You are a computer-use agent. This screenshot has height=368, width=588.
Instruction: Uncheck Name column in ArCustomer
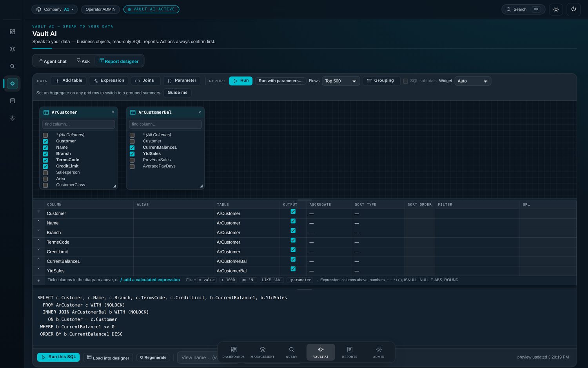click(45, 148)
